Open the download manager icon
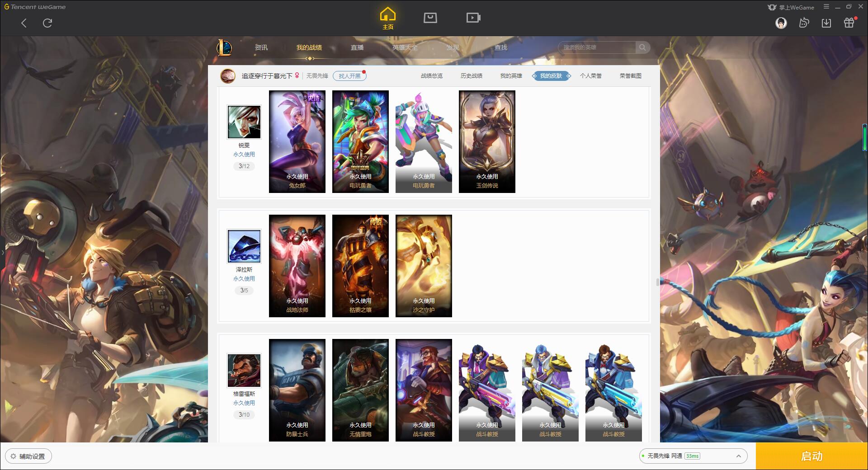Viewport: 868px width, 470px height. point(826,23)
